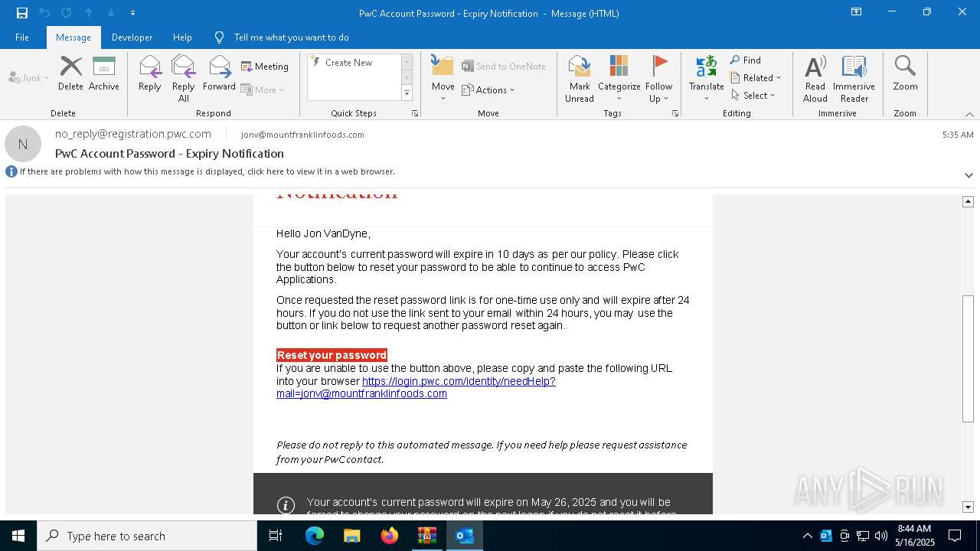The height and width of the screenshot is (551, 980).
Task: Show hidden system tray icons
Action: coord(807,536)
